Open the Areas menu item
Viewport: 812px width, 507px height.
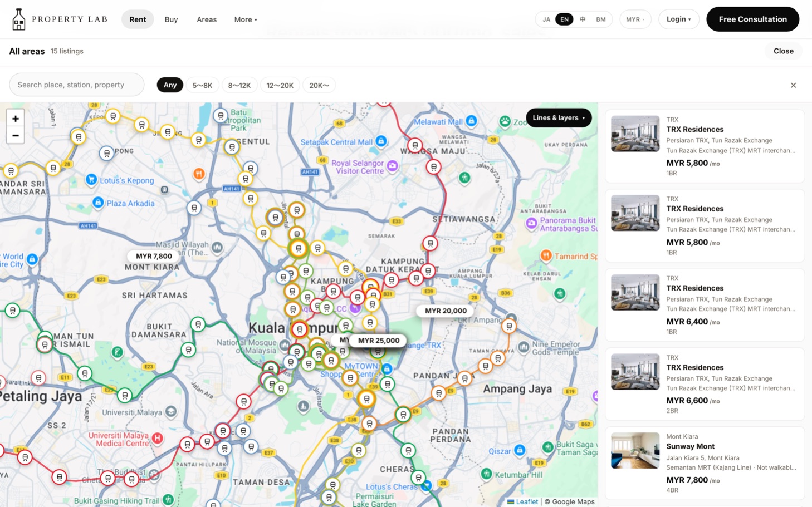click(x=207, y=19)
